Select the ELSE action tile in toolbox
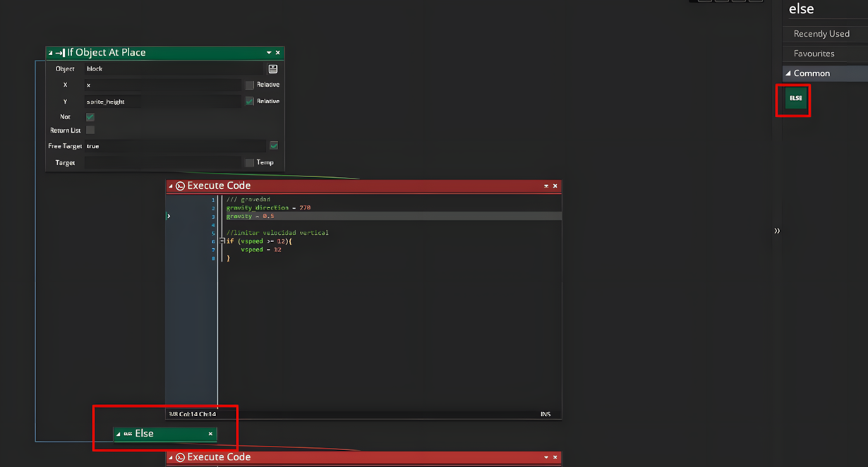 click(x=795, y=98)
